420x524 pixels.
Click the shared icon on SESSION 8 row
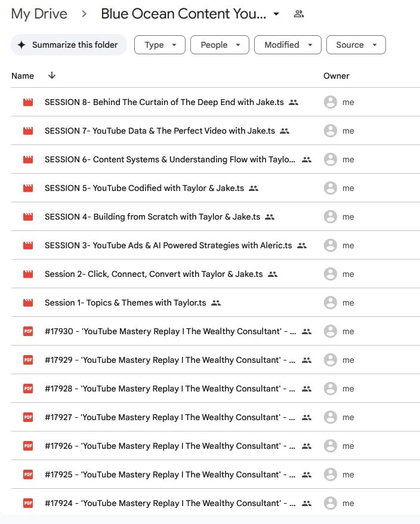coord(294,102)
